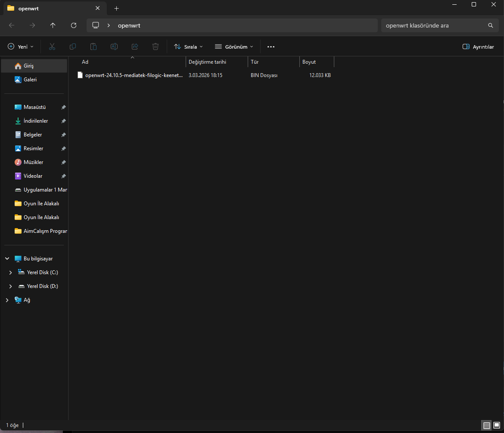Open Resimler in the sidebar
The height and width of the screenshot is (433, 504).
pyautogui.click(x=34, y=148)
